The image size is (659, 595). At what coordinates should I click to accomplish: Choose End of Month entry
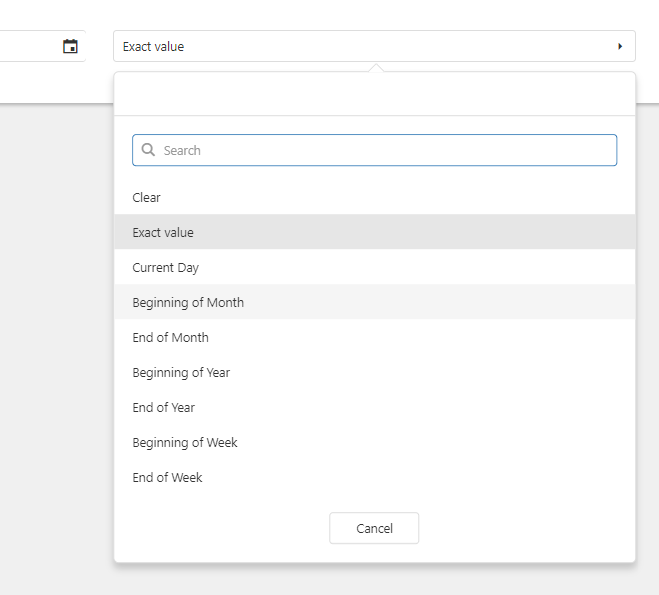374,337
